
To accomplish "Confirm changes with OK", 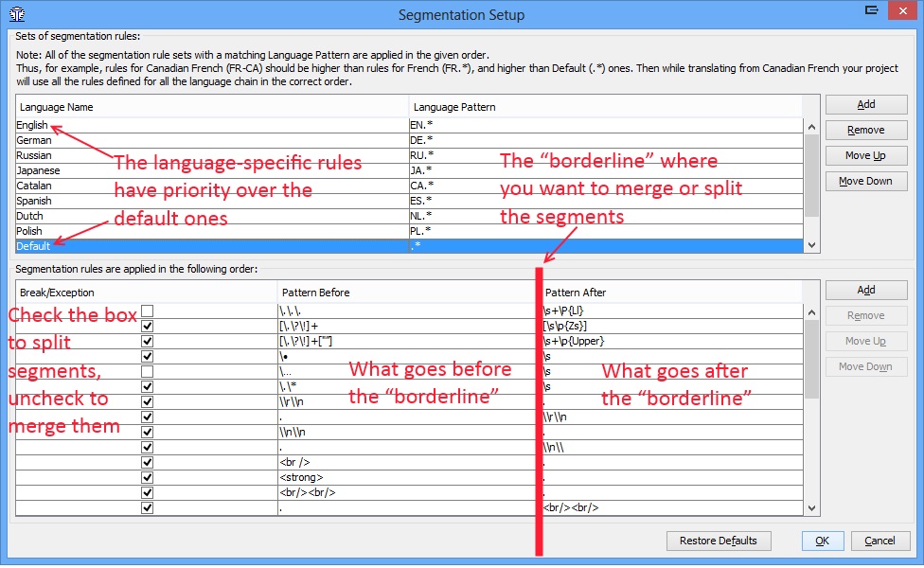I will coord(822,541).
